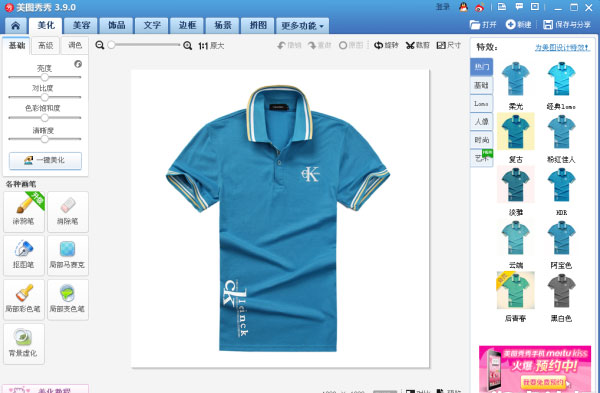This screenshot has height=393, width=600.
Task: Click the 一键美化 button
Action: pos(45,161)
